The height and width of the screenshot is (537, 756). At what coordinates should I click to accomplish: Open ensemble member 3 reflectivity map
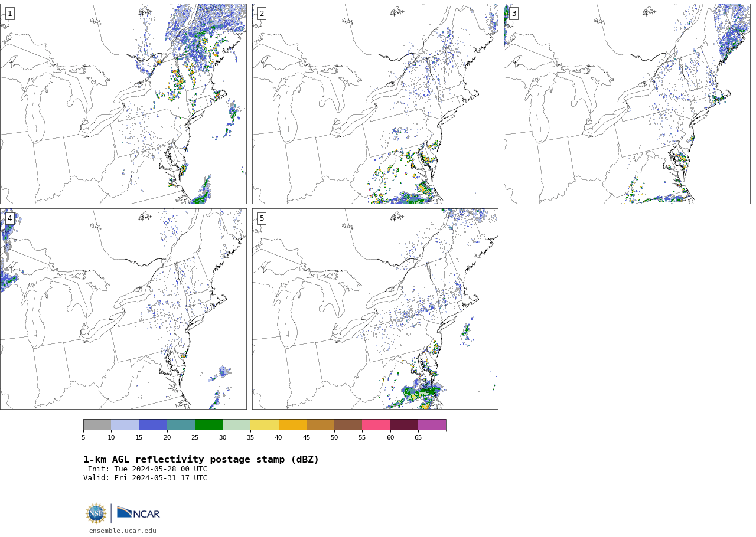[627, 104]
